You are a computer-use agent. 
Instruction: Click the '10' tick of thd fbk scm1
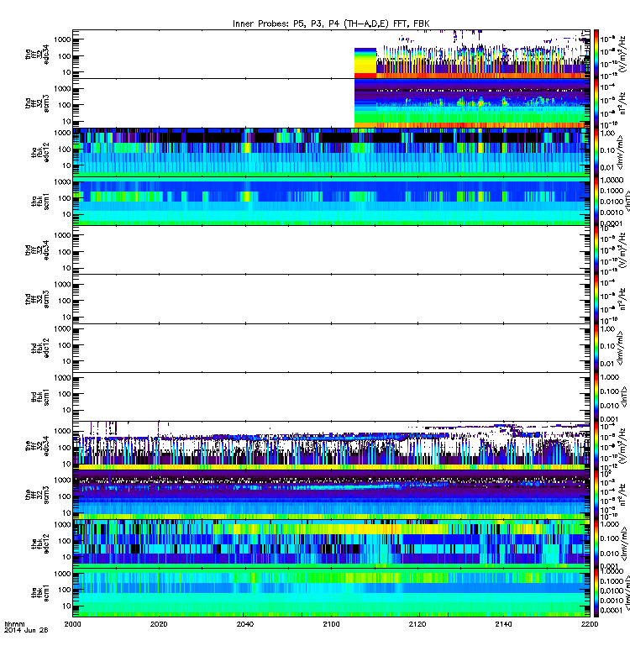click(66, 410)
